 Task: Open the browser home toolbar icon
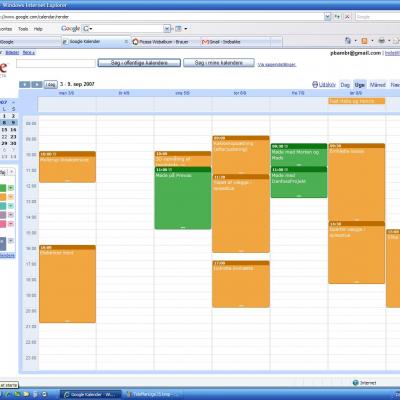click(348, 41)
